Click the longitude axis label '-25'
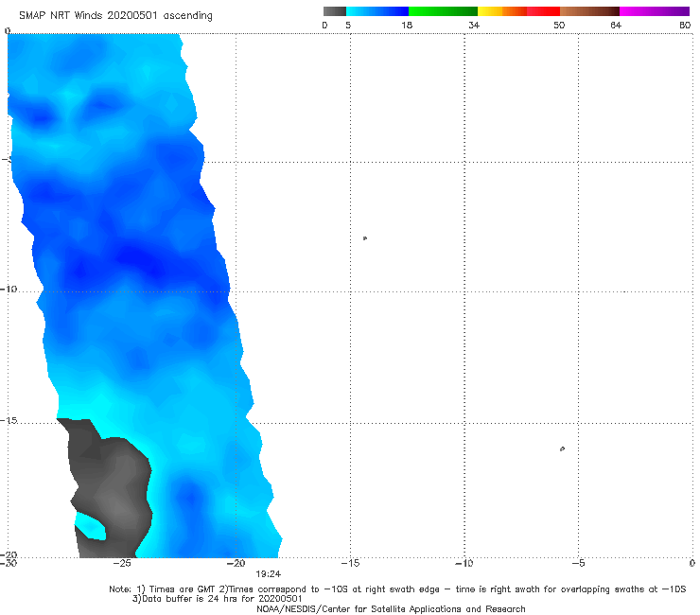 point(122,563)
